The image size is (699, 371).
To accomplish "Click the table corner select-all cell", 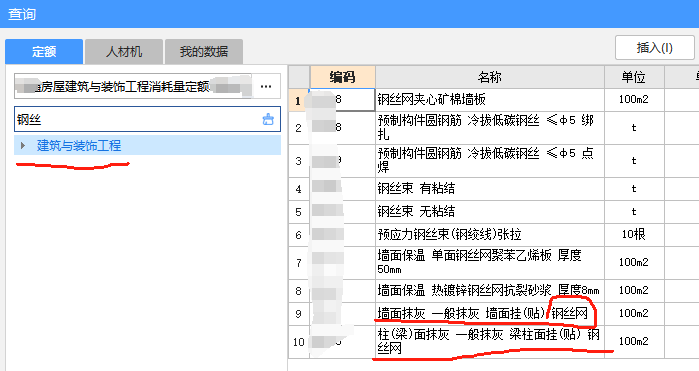I will [x=299, y=77].
